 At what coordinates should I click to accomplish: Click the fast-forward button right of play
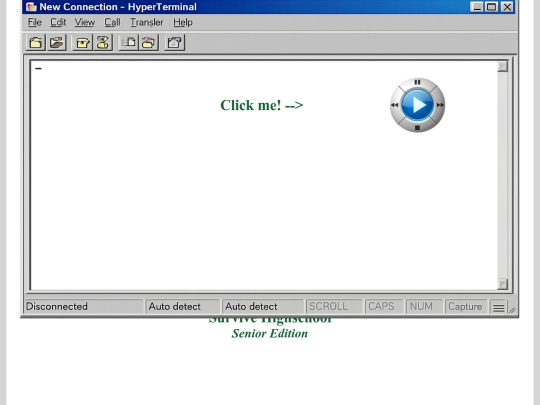440,105
